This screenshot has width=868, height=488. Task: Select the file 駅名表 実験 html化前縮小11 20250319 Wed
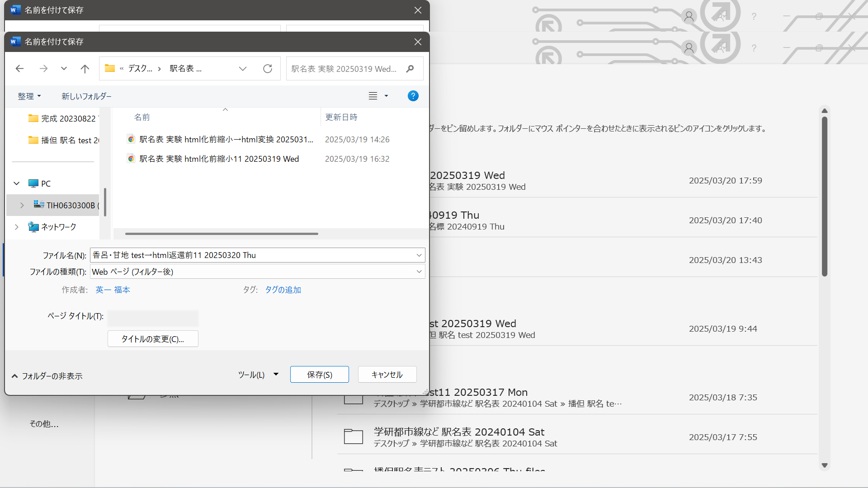(219, 159)
